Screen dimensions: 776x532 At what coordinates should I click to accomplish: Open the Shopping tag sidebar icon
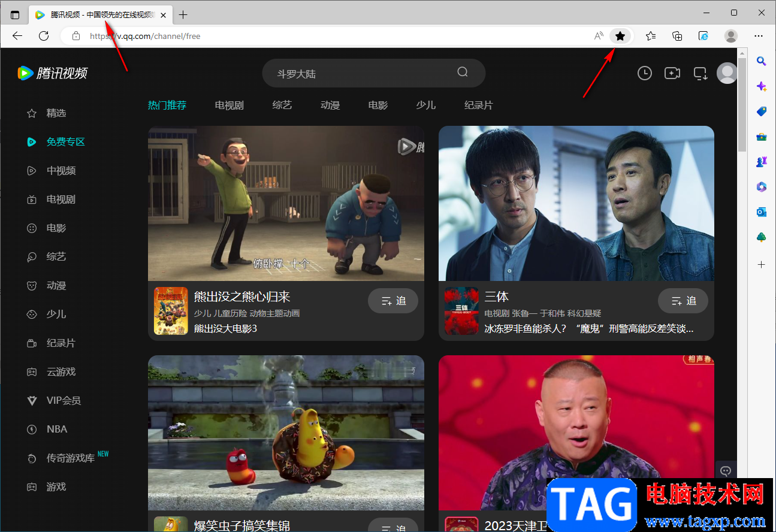[761, 111]
